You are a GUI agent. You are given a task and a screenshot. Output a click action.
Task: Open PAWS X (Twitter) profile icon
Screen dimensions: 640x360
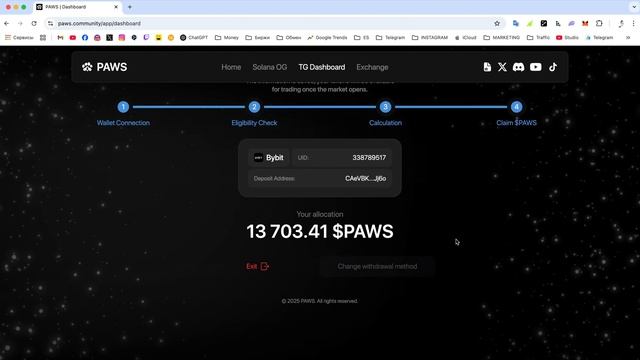tap(502, 67)
